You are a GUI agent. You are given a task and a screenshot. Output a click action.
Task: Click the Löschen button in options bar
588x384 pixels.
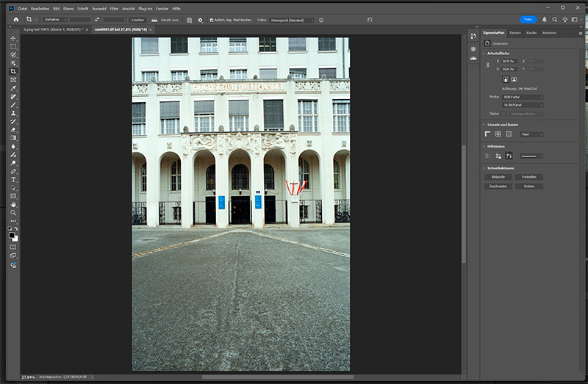137,20
